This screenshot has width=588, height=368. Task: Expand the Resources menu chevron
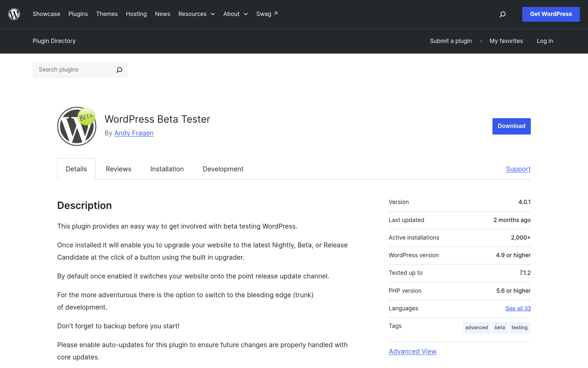point(212,14)
